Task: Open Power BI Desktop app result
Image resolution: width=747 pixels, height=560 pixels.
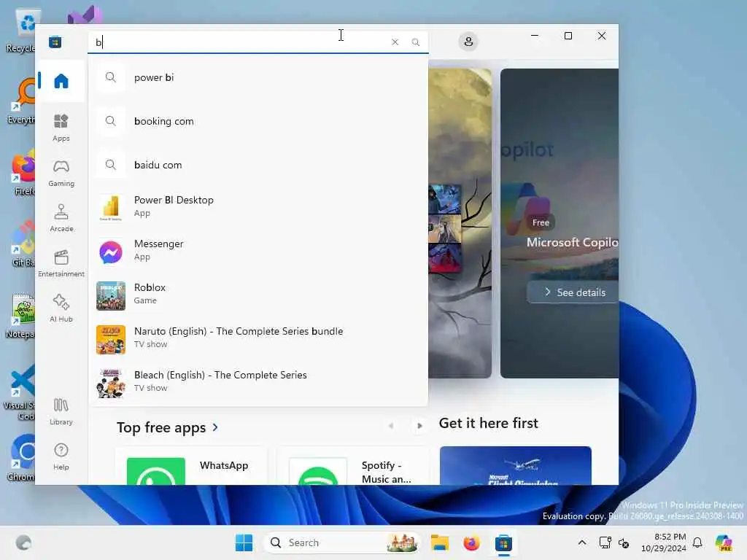Action: [x=258, y=206]
